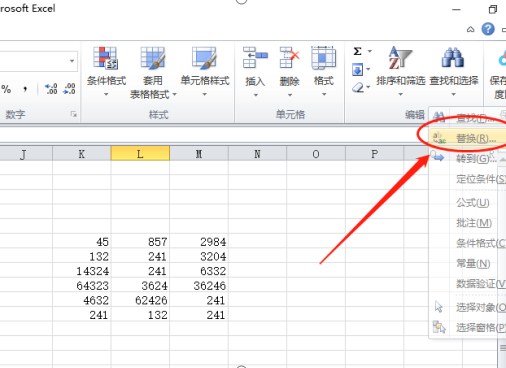This screenshot has width=506, height=368.
Task: Expand AutoSum dropdown arrow
Action: (x=370, y=51)
